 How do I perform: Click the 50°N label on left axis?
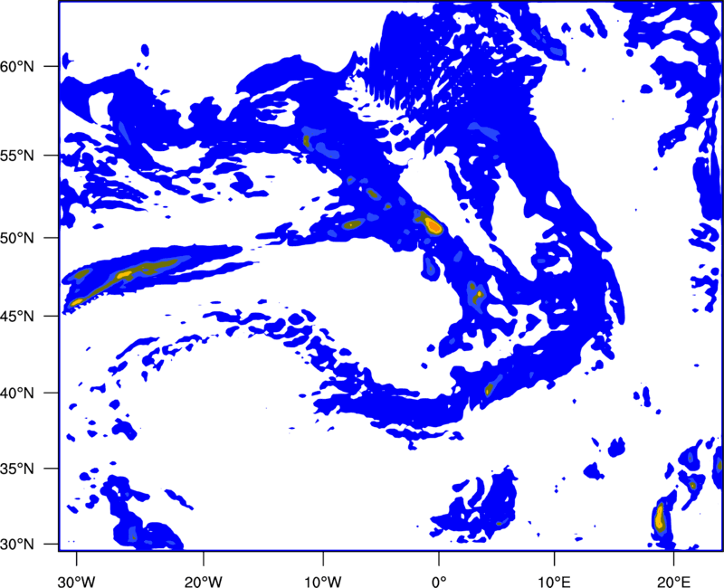pos(17,238)
